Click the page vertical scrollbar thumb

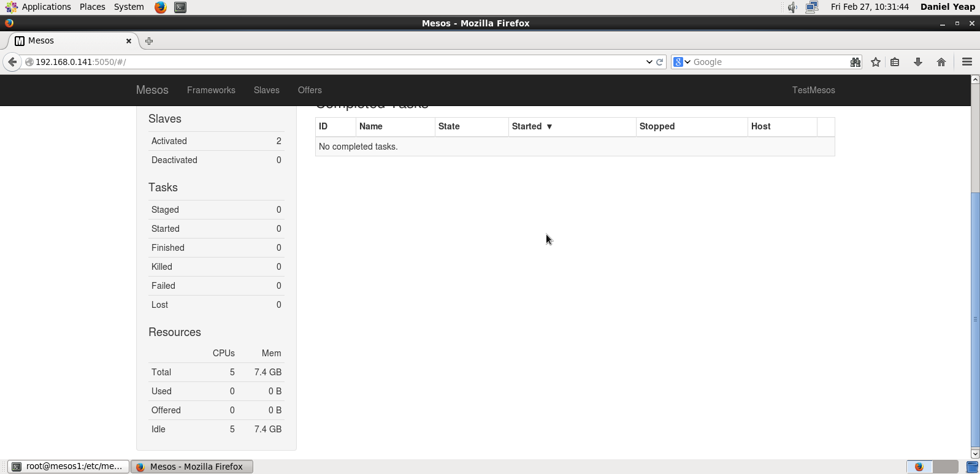pos(975,320)
